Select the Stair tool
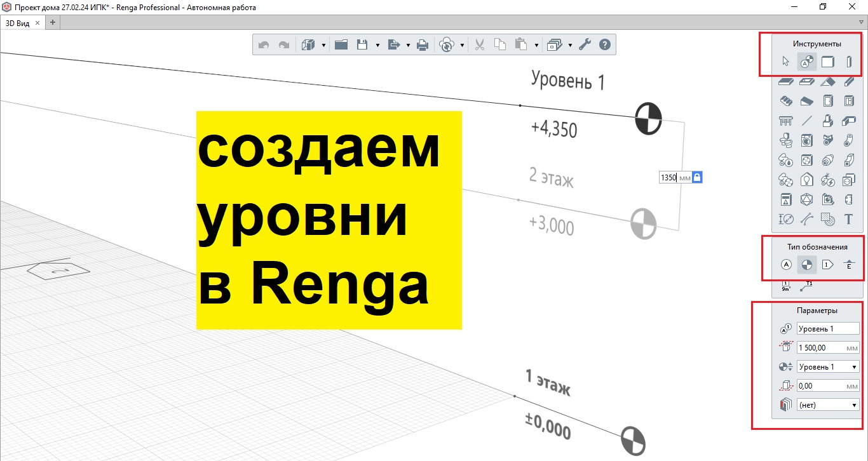868x461 pixels. (786, 101)
